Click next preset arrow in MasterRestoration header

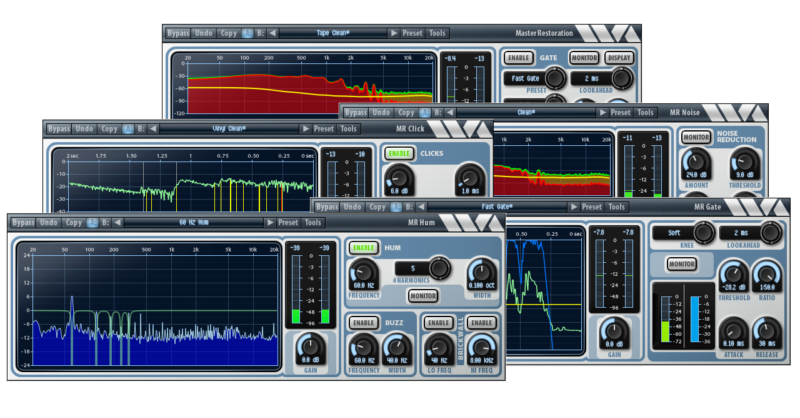coord(393,33)
